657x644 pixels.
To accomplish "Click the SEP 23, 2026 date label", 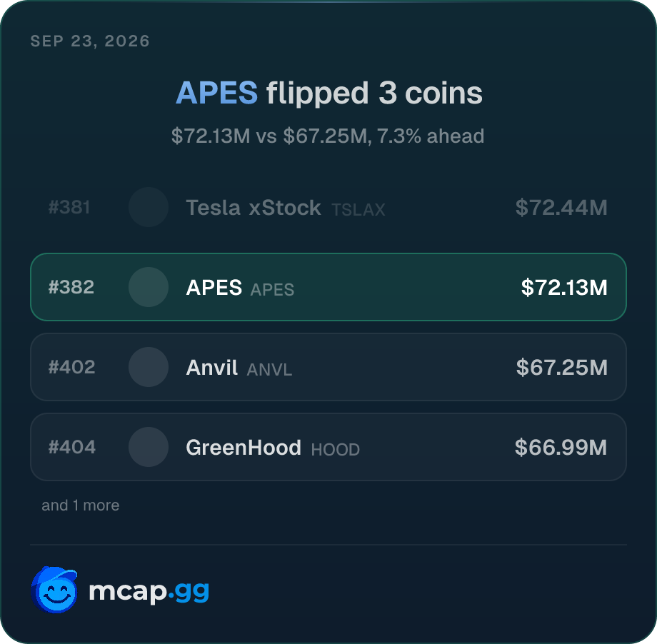I will point(90,41).
